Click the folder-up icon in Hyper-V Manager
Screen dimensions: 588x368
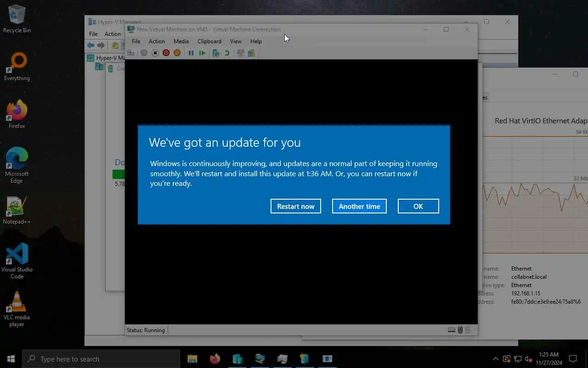pyautogui.click(x=115, y=45)
